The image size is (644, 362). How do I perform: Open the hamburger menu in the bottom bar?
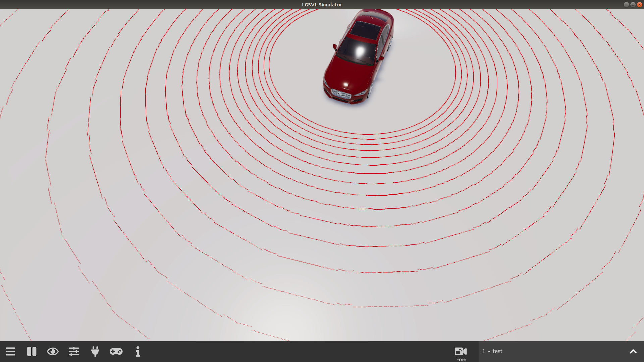(x=10, y=351)
